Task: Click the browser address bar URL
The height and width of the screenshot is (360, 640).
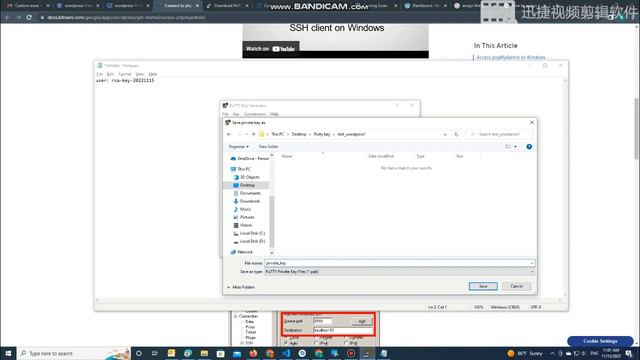Action: point(127,18)
